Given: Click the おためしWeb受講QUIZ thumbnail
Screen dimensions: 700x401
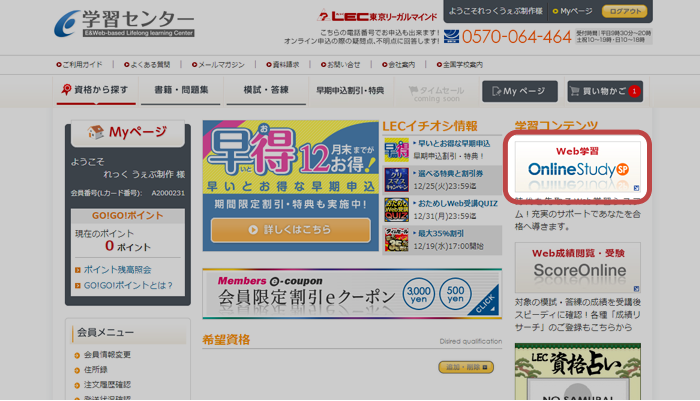Looking at the screenshot, I should tap(396, 210).
